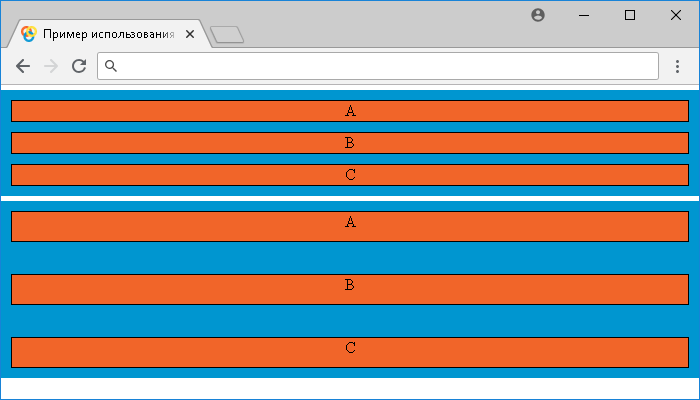Reload the current page
Screen dimensions: 700x400
point(79,66)
